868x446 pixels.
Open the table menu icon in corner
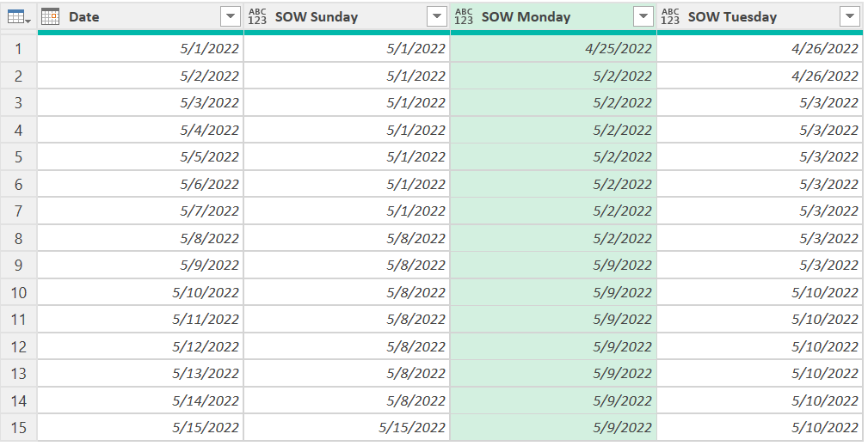click(x=18, y=16)
